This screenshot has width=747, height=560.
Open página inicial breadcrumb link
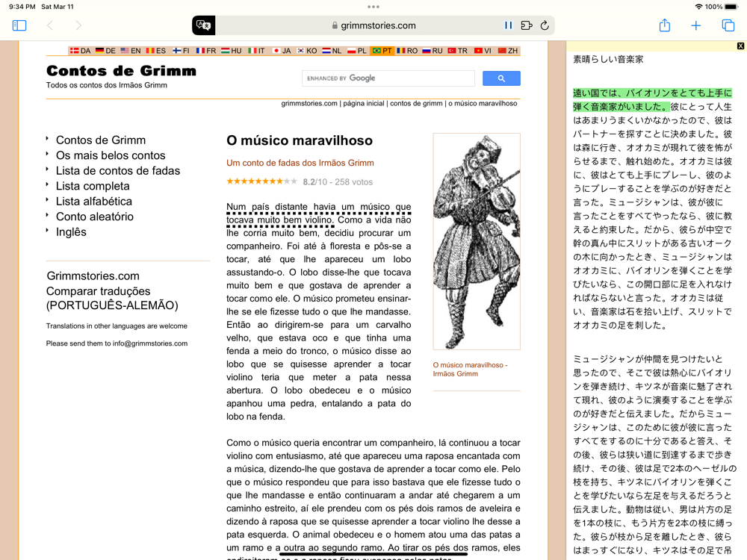364,103
